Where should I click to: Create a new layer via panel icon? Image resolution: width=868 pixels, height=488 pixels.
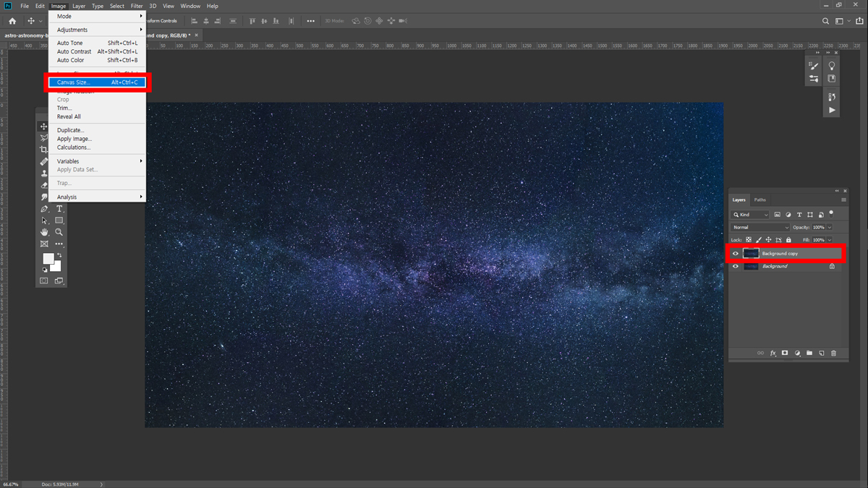coord(822,353)
